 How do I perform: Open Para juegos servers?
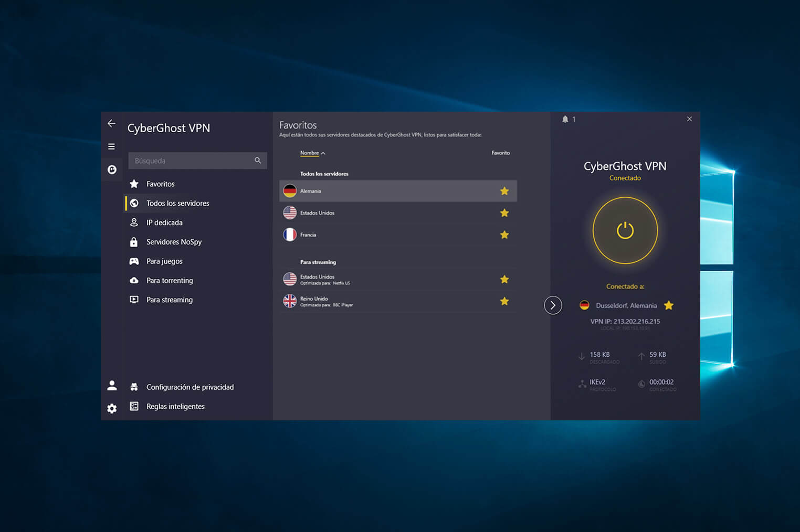164,261
